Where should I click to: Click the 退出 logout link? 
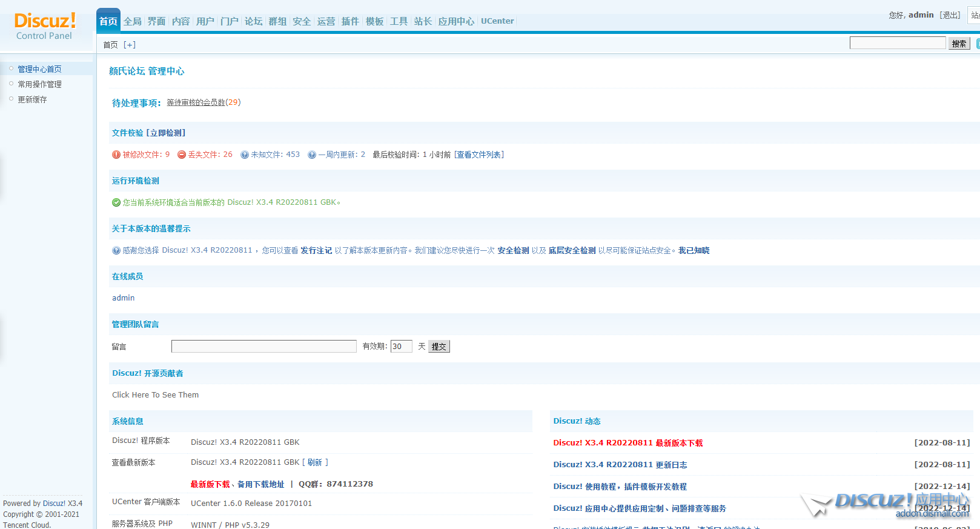[950, 15]
